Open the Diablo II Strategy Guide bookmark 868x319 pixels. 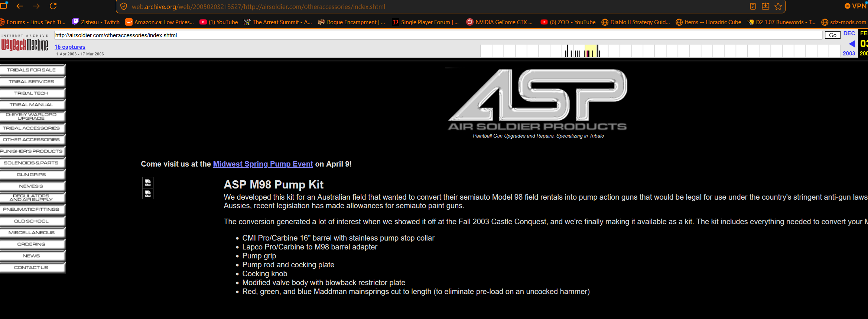pos(636,22)
